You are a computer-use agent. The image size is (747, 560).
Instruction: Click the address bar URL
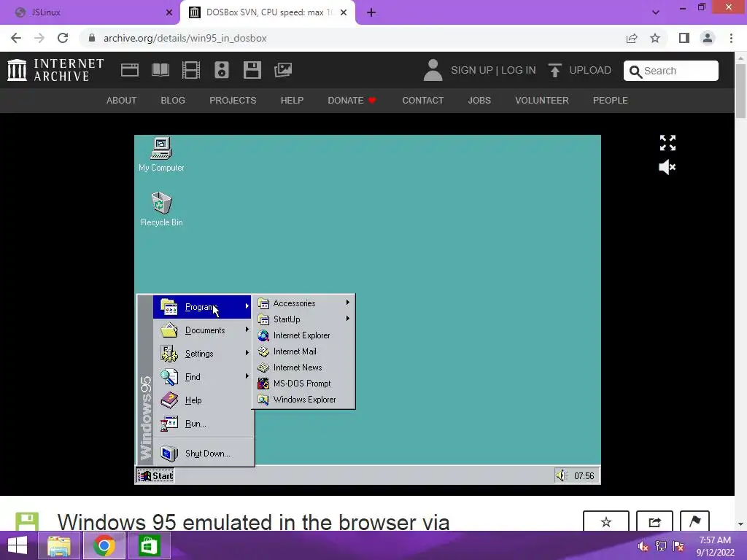point(185,38)
